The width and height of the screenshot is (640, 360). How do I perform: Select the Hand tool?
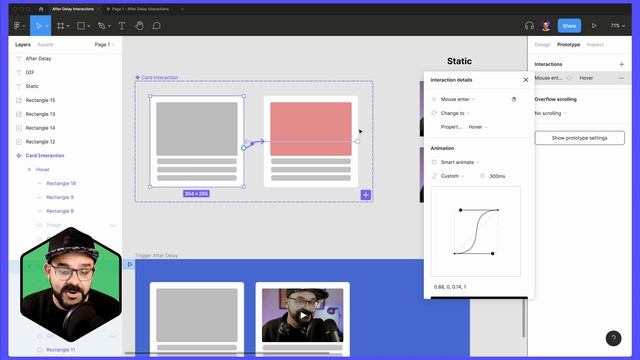139,26
